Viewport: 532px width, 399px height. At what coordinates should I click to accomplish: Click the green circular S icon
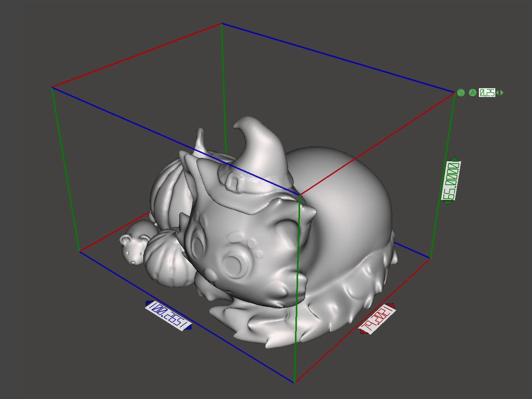pyautogui.click(x=461, y=93)
